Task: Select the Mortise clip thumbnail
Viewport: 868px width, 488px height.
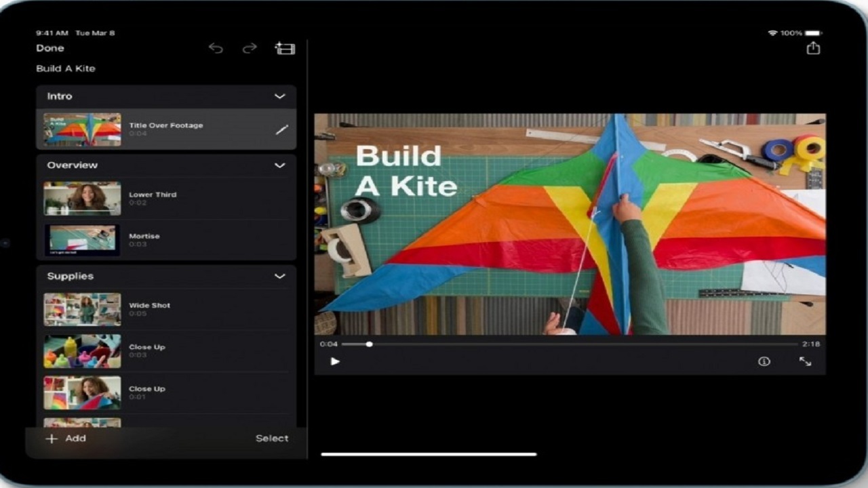Action: [82, 240]
